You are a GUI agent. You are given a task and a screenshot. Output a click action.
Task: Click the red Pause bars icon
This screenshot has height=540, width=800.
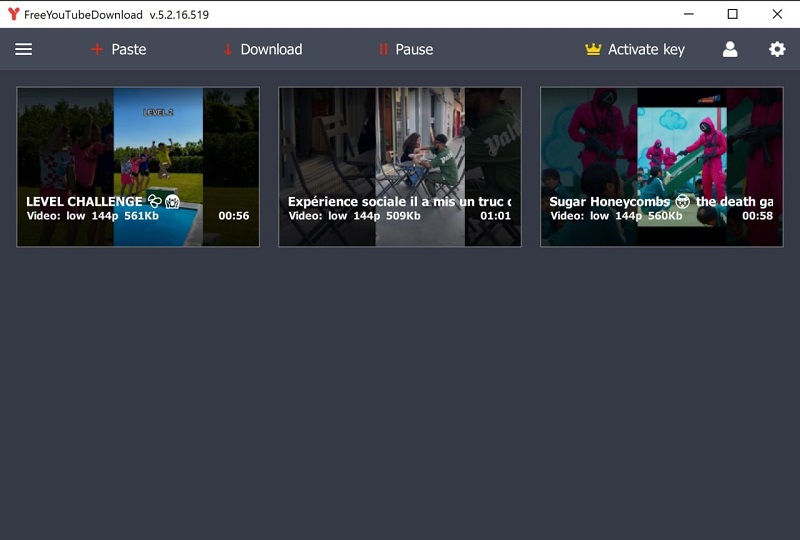383,50
